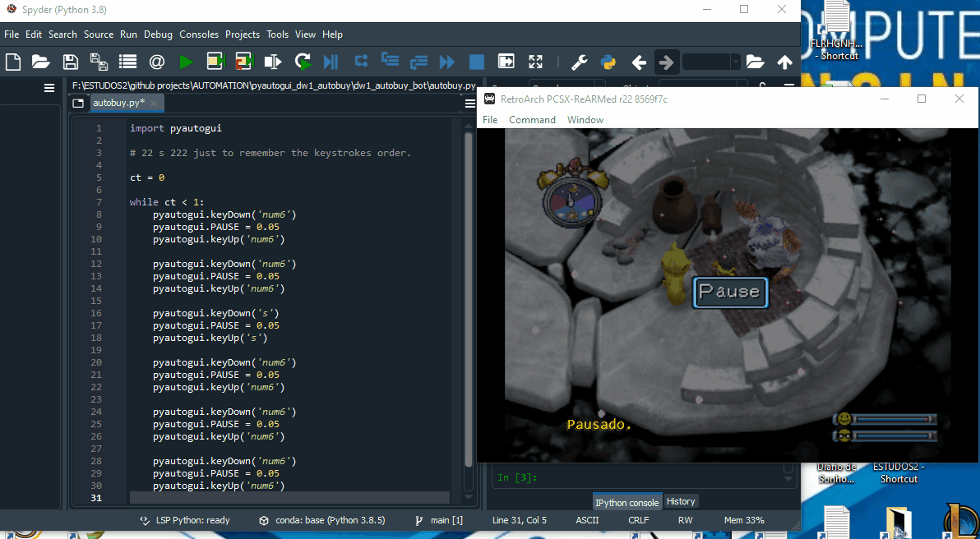Click the editor vertical scrollbar
The image size is (980, 539).
pyautogui.click(x=469, y=300)
